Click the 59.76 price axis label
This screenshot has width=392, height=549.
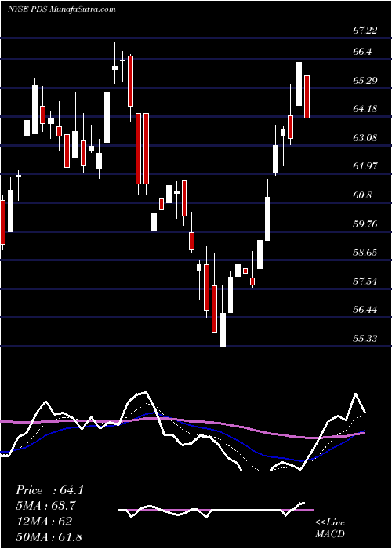pos(365,224)
